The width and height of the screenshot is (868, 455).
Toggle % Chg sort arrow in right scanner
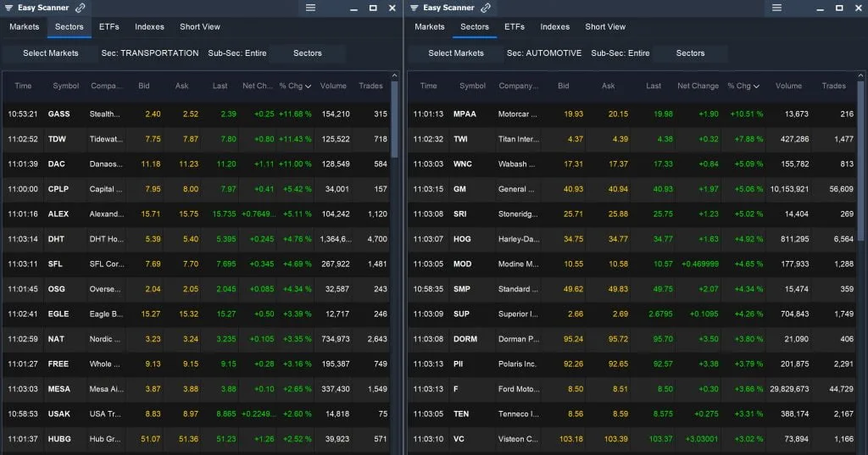pos(756,86)
